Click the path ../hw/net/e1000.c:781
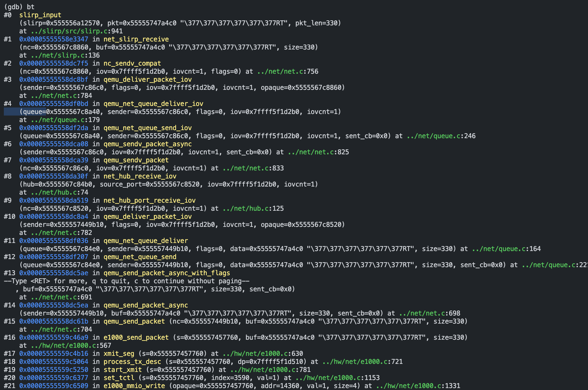588x390 pixels. [x=270, y=370]
